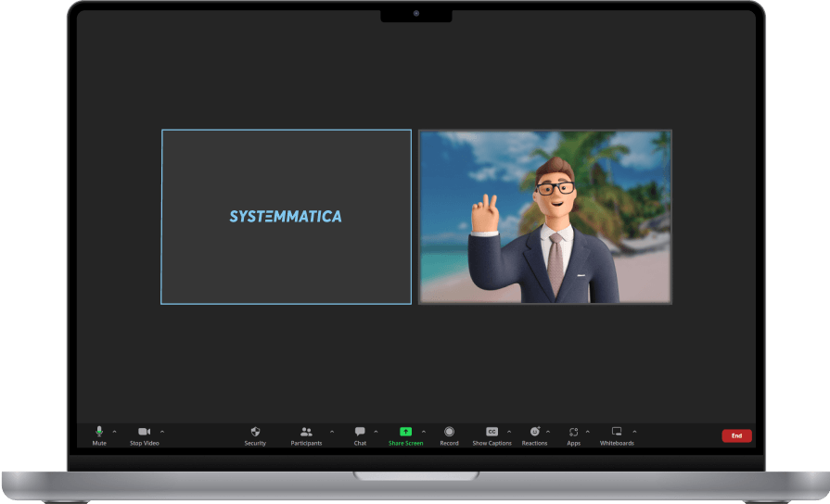Select the Systemmatica participant tile
The height and width of the screenshot is (504, 830).
point(287,217)
